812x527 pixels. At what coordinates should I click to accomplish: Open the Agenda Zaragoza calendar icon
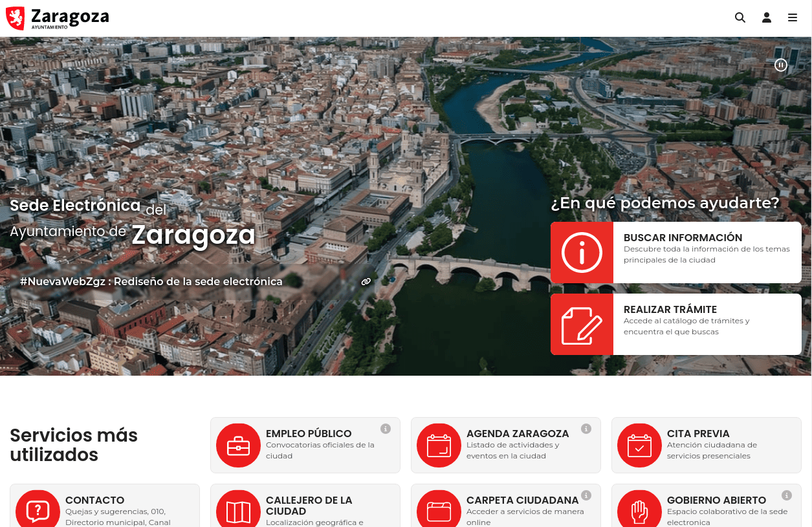click(x=439, y=446)
